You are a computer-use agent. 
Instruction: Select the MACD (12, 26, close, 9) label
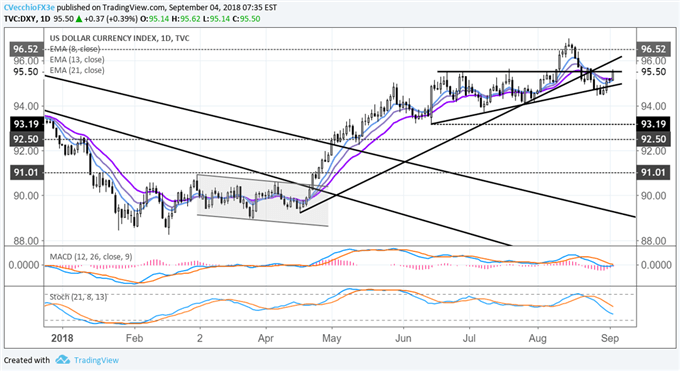click(x=91, y=256)
